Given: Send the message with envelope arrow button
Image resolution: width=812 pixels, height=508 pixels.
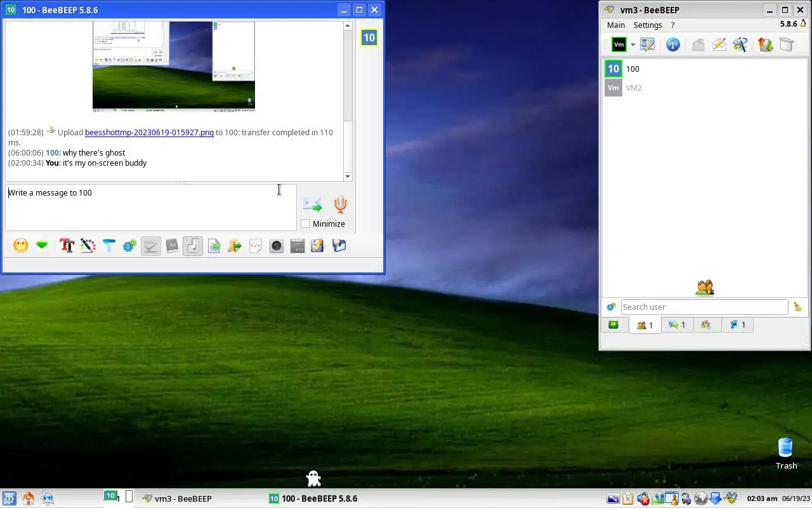Looking at the screenshot, I should click(x=311, y=204).
